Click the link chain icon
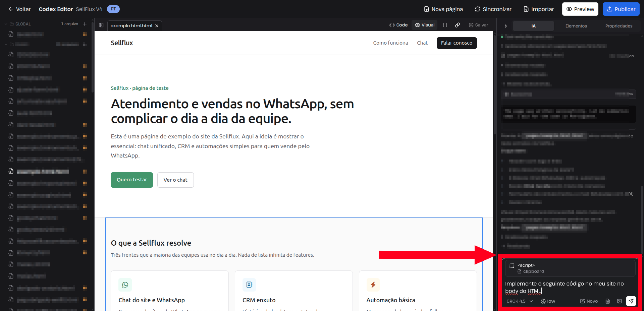 (457, 25)
